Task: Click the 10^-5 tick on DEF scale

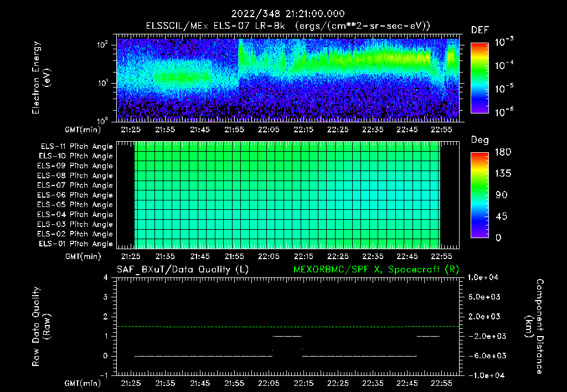Action: pos(504,89)
